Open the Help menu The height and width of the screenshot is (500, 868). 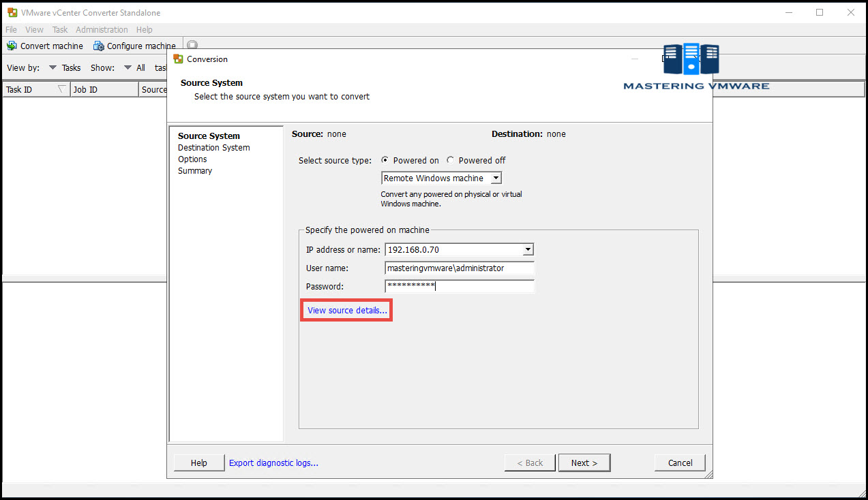pos(144,30)
